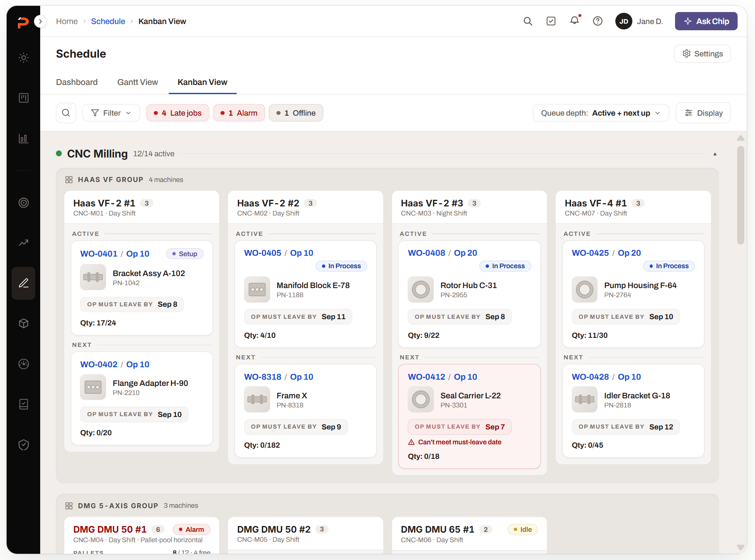Click the Qty: 0/182 text on WO-8318
This screenshot has height=560, width=755.
(262, 445)
